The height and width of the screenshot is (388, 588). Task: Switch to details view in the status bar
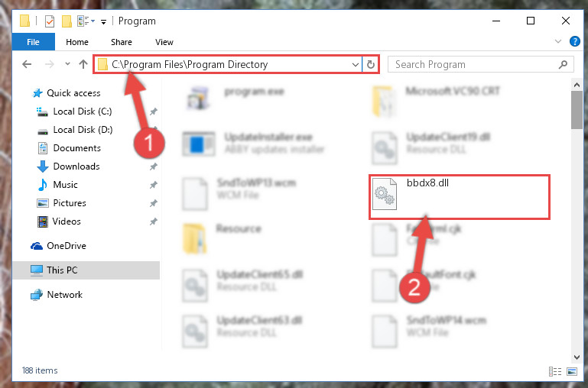tap(555, 371)
